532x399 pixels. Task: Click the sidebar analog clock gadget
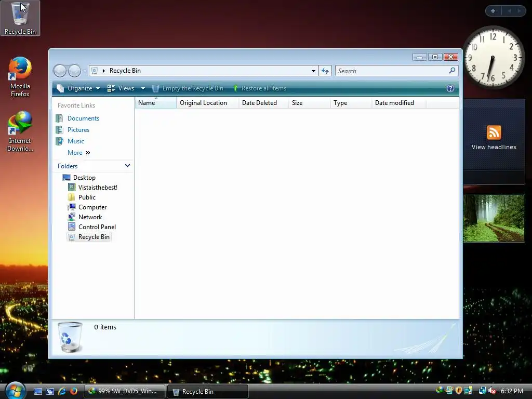point(493,57)
